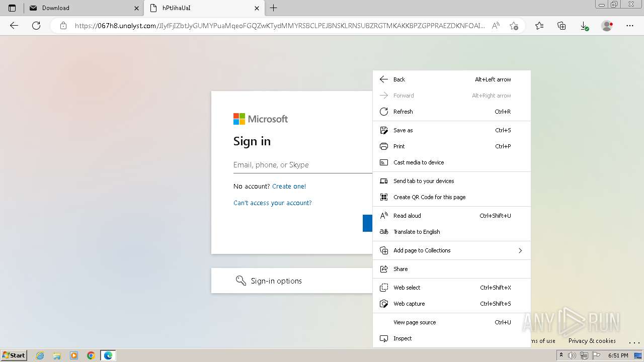
Task: Select Web select in the context menu
Action: click(x=452, y=288)
